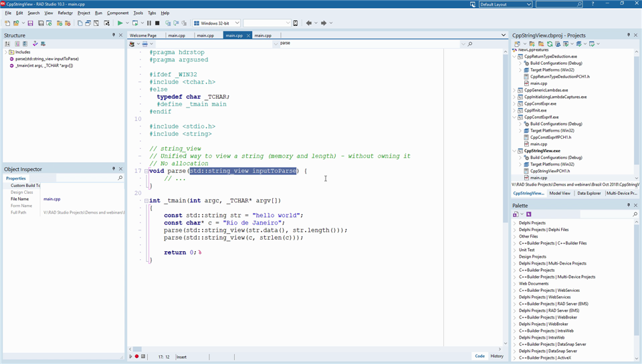Click the Palette search magnifier icon
Image resolution: width=642 pixels, height=364 pixels.
(635, 214)
